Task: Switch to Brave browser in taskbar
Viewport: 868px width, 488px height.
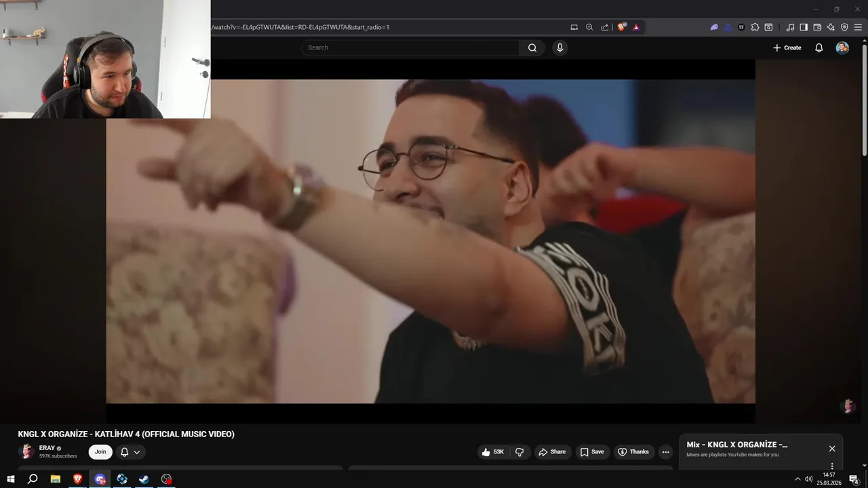Action: (x=77, y=479)
